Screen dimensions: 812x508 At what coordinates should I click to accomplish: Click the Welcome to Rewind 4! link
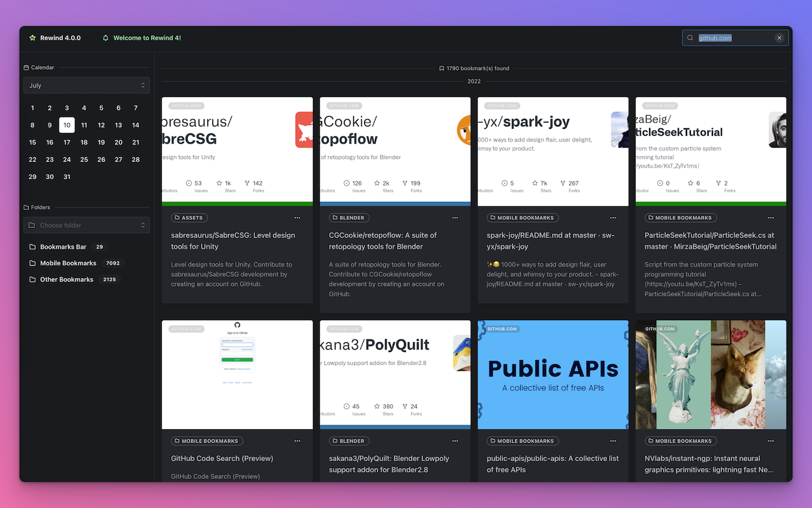tap(147, 38)
